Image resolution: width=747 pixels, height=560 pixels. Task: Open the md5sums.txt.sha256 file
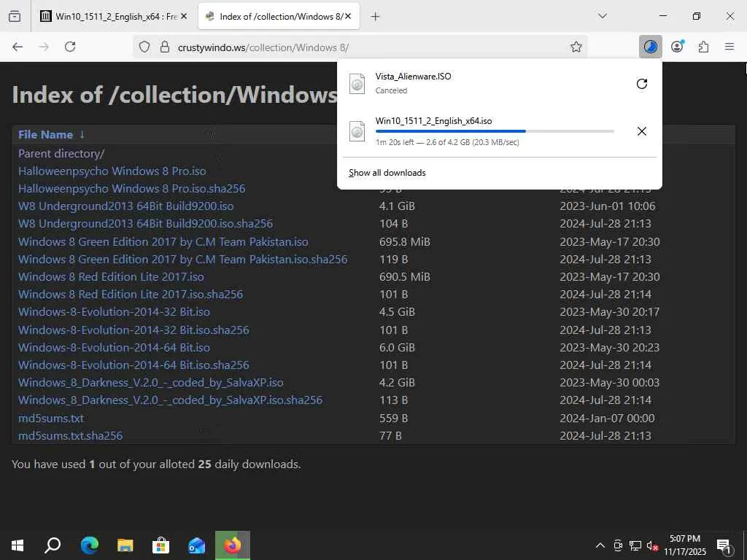(71, 436)
